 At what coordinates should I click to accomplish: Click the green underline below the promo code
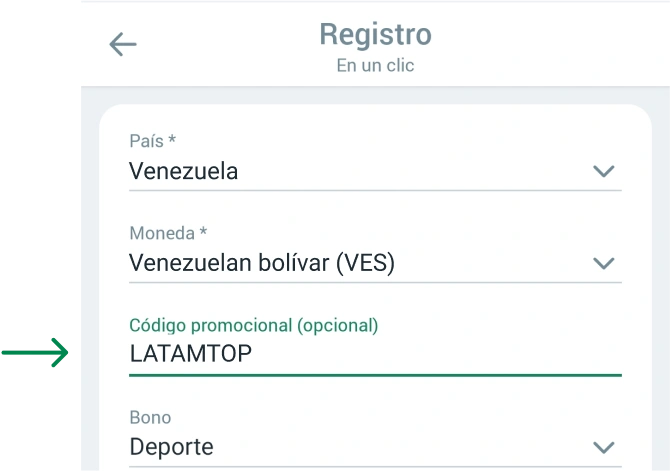pyautogui.click(x=375, y=375)
